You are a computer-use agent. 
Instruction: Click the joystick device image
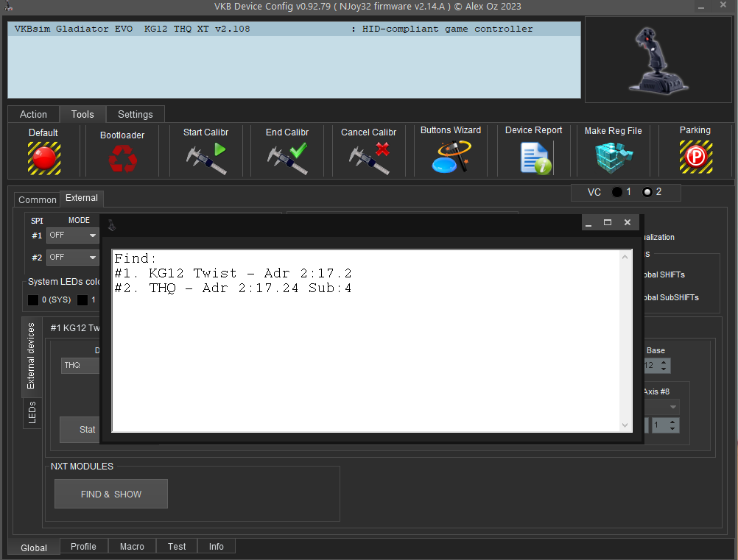coord(658,60)
